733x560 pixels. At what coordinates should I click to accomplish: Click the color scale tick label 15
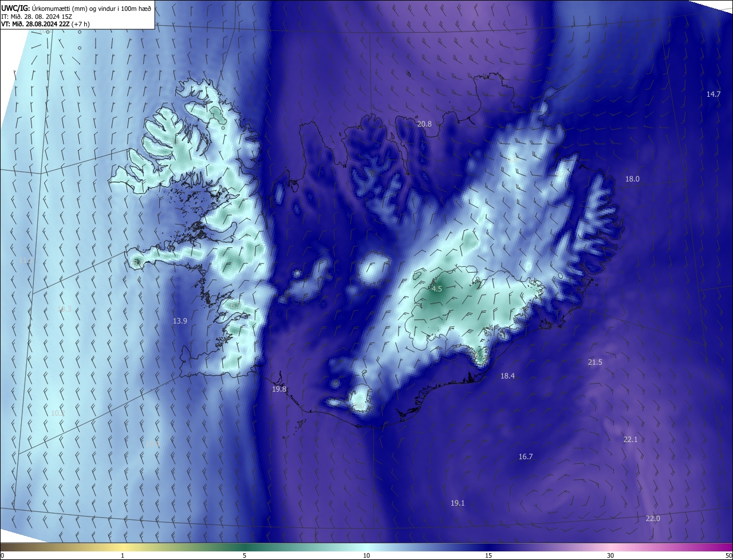click(x=488, y=555)
